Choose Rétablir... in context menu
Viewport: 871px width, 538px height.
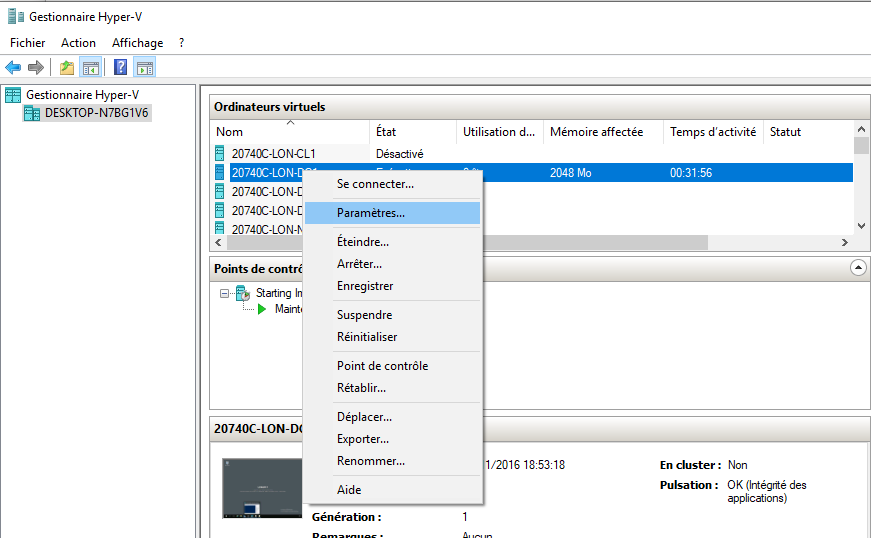click(393, 388)
